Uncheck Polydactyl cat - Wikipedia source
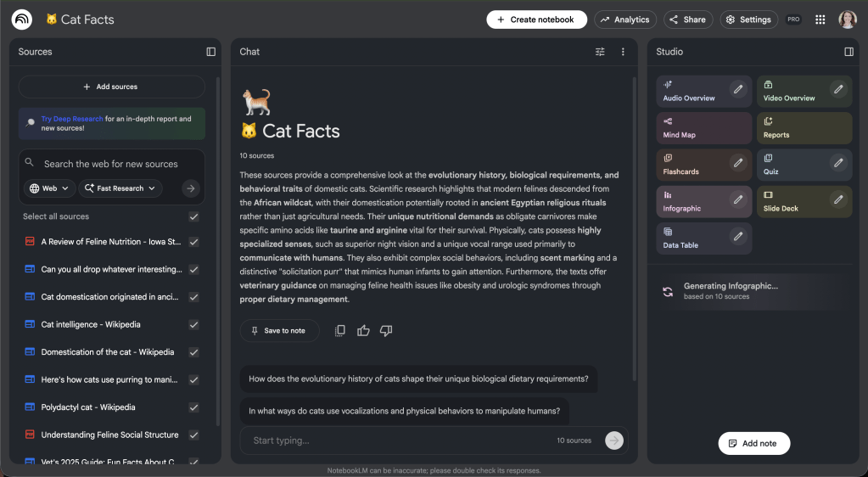Viewport: 868px width, 477px height. pos(194,407)
